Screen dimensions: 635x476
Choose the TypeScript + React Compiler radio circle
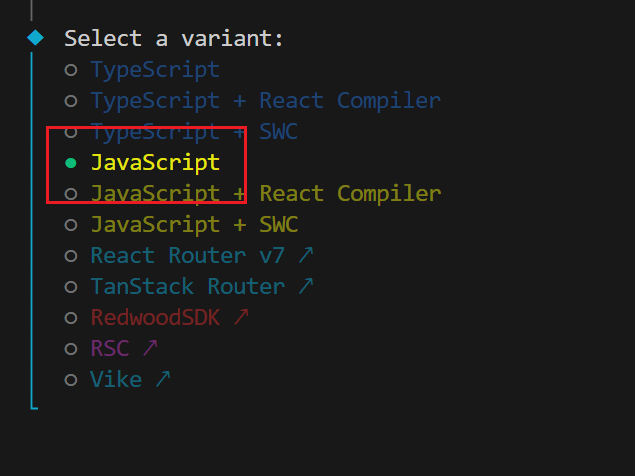click(x=70, y=101)
